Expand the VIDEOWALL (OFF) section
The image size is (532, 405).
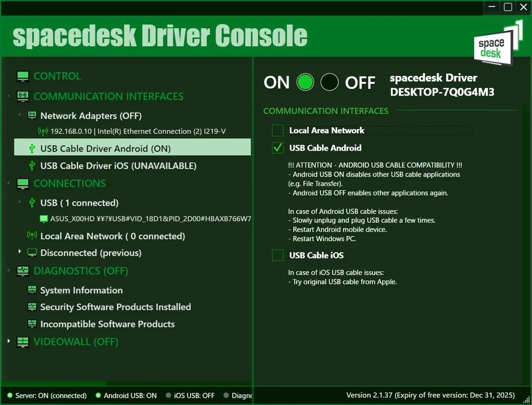coord(8,341)
